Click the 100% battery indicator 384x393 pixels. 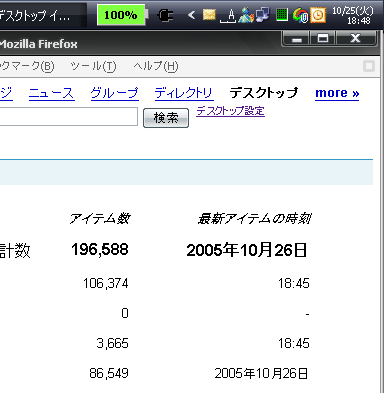(122, 15)
